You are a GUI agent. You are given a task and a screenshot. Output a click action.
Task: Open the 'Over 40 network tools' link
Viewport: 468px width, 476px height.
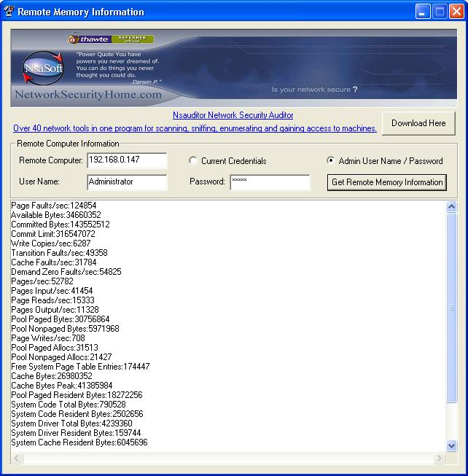[195, 128]
